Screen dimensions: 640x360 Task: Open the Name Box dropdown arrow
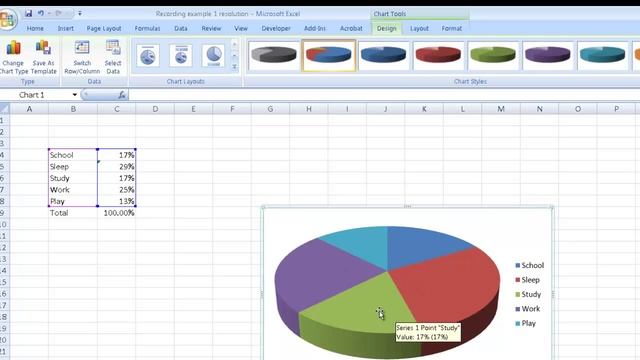pos(75,95)
